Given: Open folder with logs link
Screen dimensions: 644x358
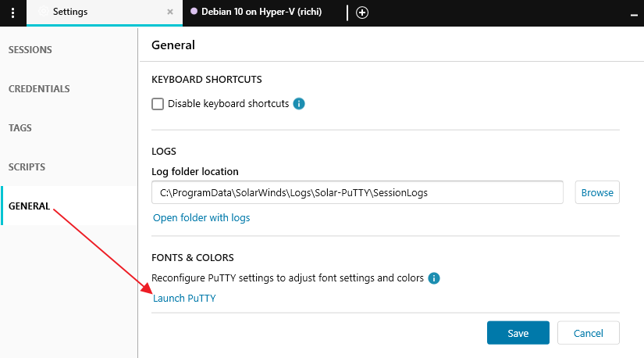Looking at the screenshot, I should [201, 218].
